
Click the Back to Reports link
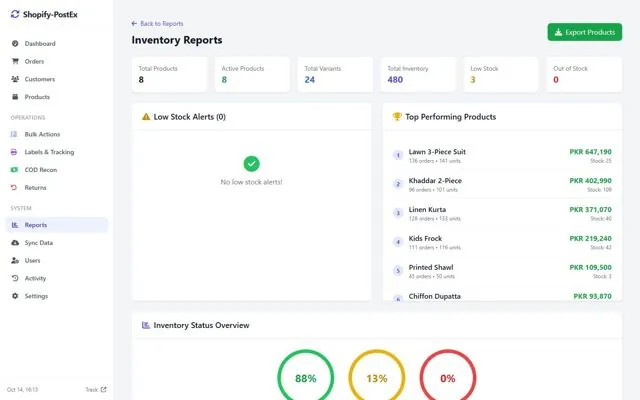157,24
